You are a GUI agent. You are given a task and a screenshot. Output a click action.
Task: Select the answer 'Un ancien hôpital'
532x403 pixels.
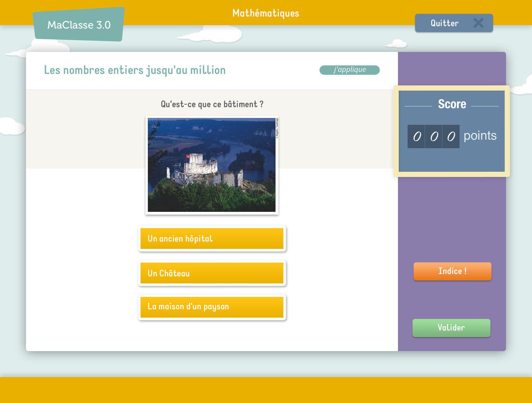(x=212, y=239)
